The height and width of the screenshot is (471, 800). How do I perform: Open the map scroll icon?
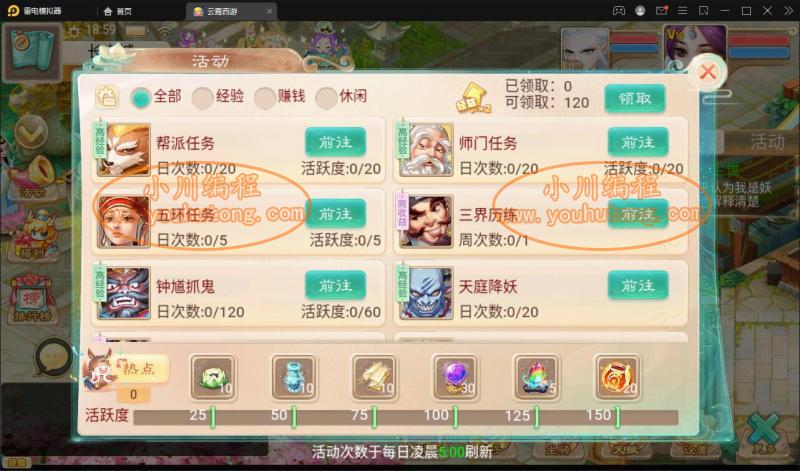pyautogui.click(x=32, y=52)
